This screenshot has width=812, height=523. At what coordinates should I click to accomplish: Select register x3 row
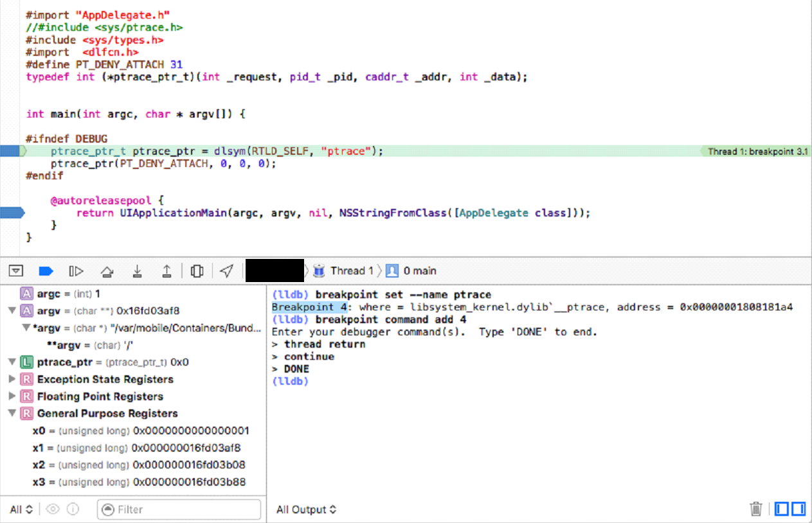[x=133, y=482]
